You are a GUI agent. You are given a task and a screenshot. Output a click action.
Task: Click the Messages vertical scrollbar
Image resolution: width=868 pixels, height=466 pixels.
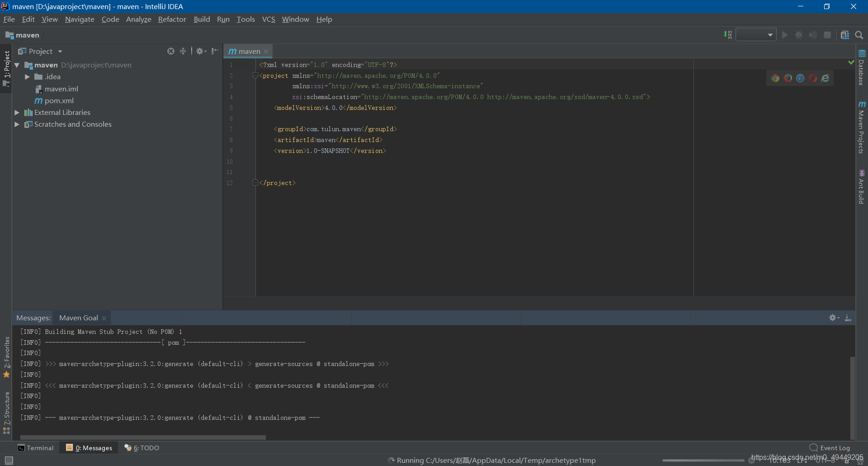pos(852,398)
